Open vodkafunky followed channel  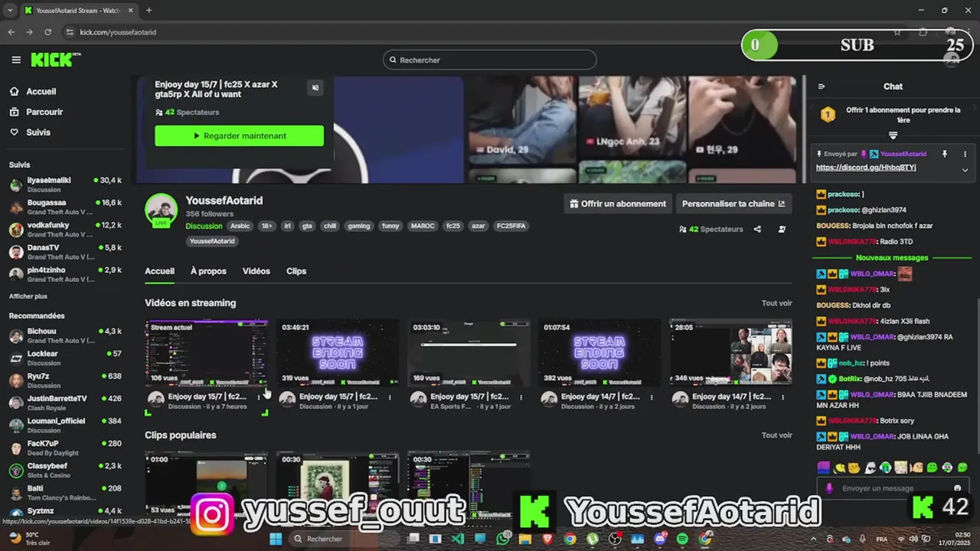(x=65, y=230)
